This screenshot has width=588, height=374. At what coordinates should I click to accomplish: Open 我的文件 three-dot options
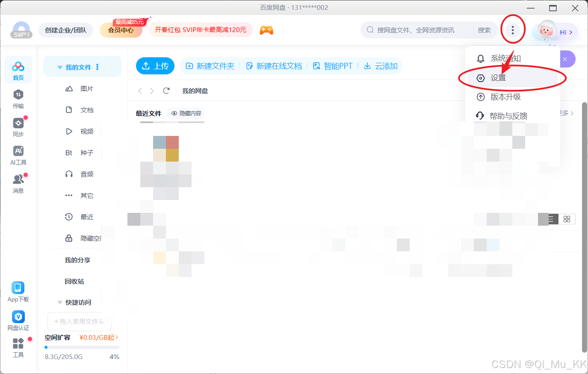(98, 67)
